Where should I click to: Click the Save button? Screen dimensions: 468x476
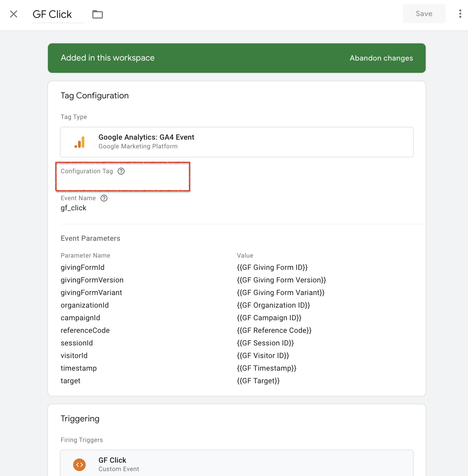[x=424, y=14]
